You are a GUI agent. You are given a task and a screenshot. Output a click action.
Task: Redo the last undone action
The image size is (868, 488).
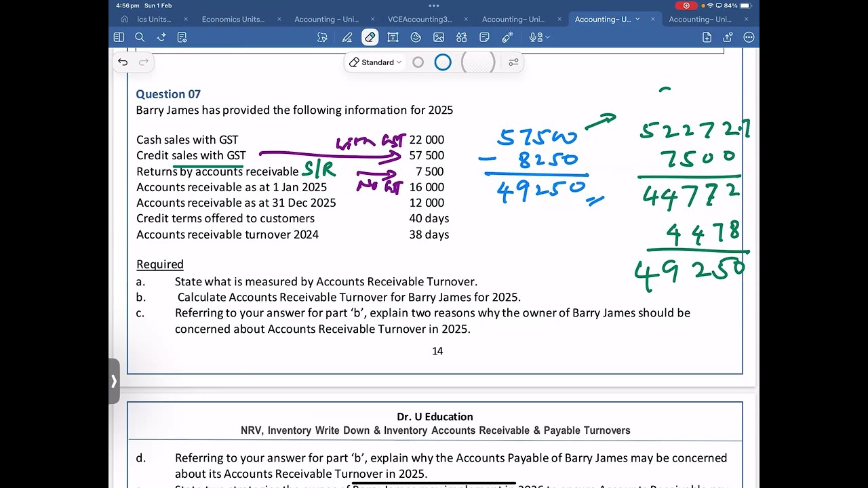144,62
